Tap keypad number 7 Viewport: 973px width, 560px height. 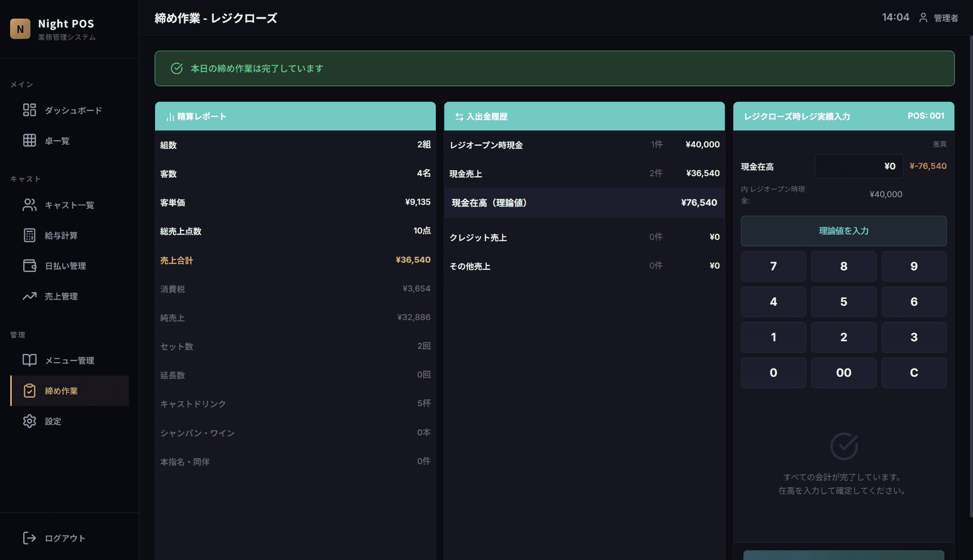[x=773, y=266]
